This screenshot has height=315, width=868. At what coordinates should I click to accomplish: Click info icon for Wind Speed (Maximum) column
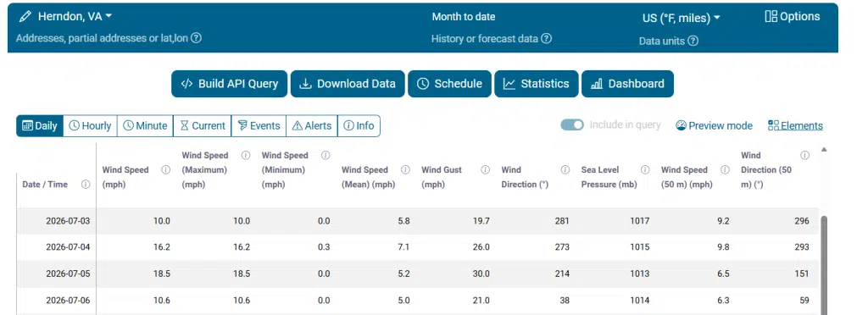246,155
